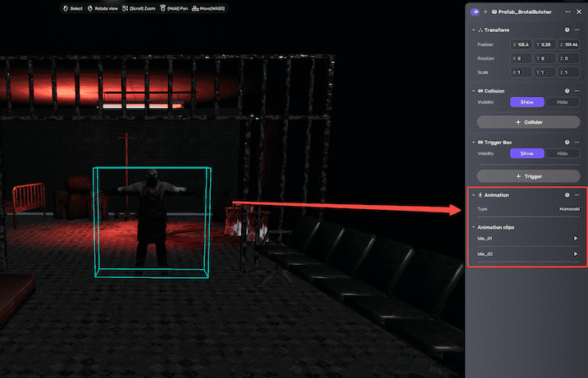Image resolution: width=588 pixels, height=378 pixels.
Task: Set Trigger Box visibility to Hide
Action: [562, 153]
